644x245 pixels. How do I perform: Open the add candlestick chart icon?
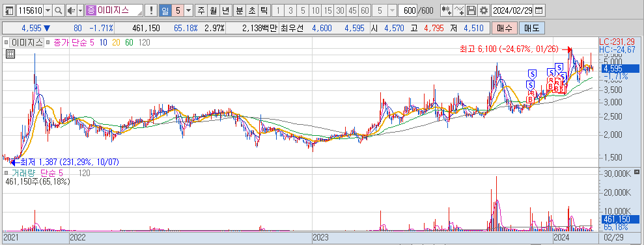447,10
